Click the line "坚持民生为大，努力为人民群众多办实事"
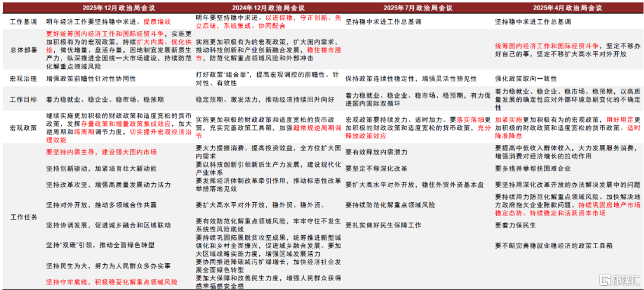Screen dimensions: 644x290 point(108,266)
